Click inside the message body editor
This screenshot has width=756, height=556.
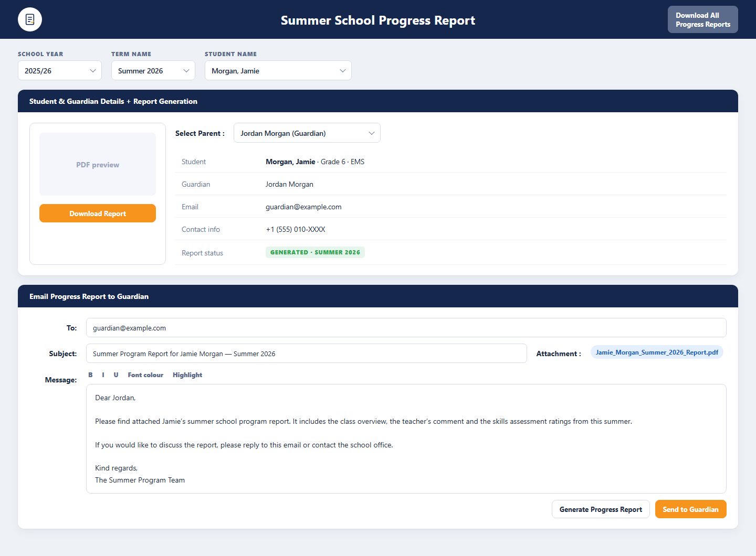(406, 439)
